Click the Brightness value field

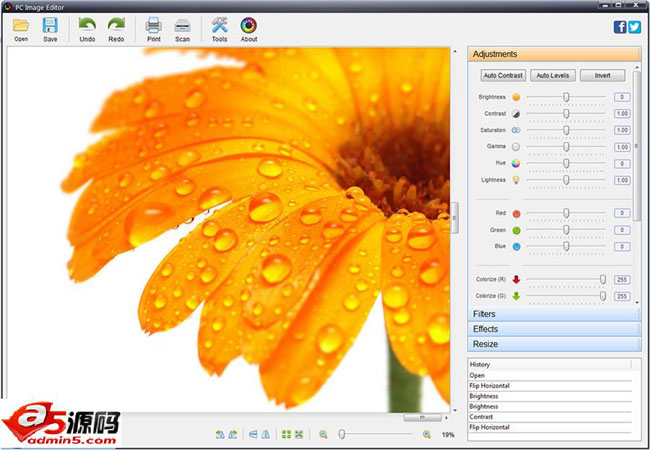(x=622, y=97)
